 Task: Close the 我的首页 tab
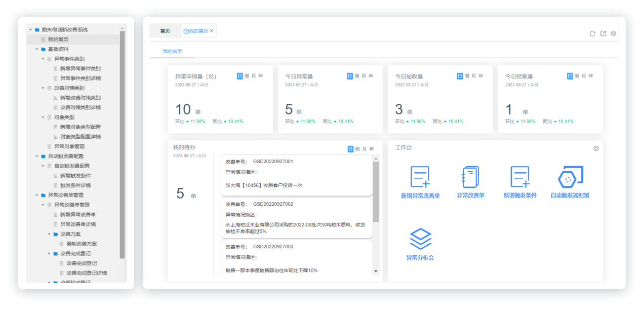tap(212, 31)
